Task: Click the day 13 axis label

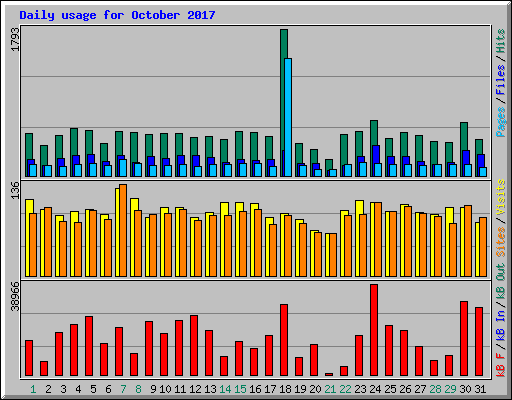Action: pyautogui.click(x=210, y=389)
